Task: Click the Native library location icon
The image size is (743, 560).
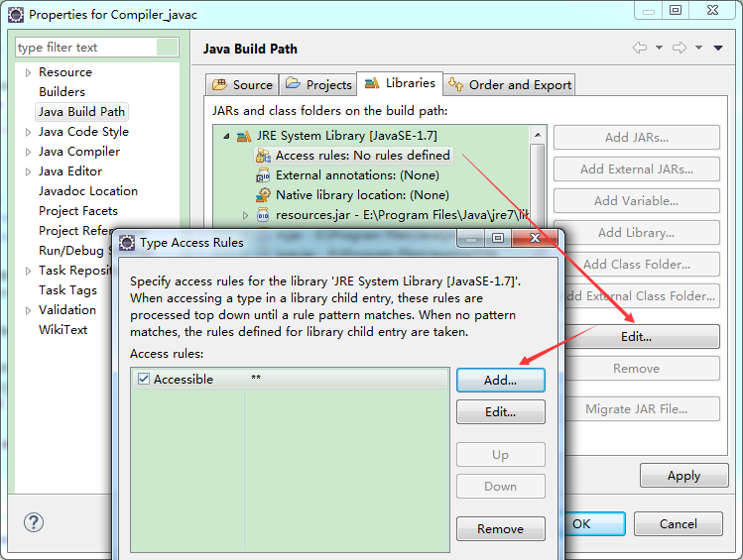Action: [263, 195]
